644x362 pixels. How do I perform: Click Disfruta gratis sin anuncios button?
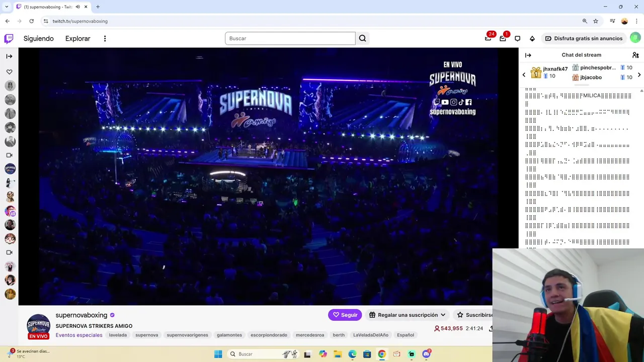point(584,38)
